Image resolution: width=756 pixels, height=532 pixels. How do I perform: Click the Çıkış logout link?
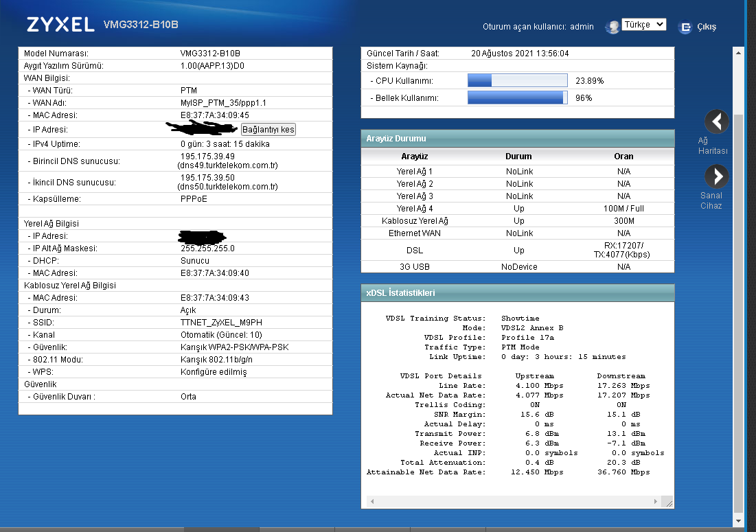pos(707,27)
